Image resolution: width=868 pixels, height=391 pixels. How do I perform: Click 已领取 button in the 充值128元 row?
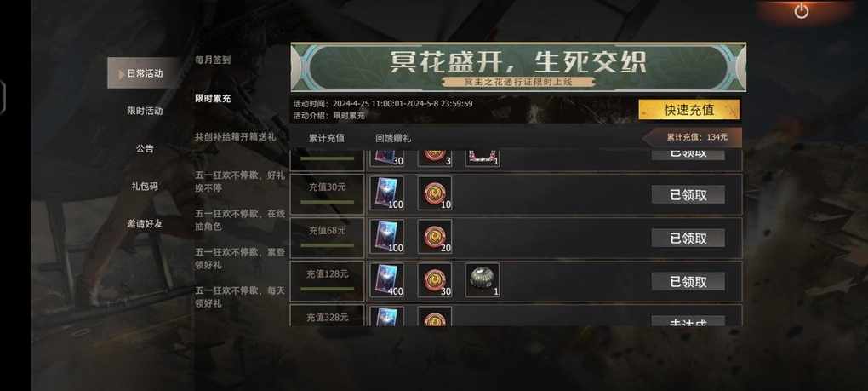[x=688, y=281]
